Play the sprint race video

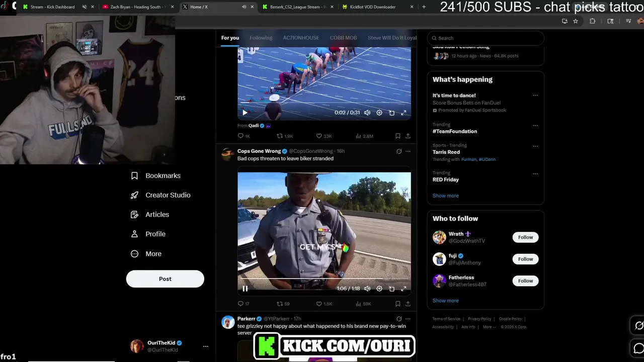[245, 113]
